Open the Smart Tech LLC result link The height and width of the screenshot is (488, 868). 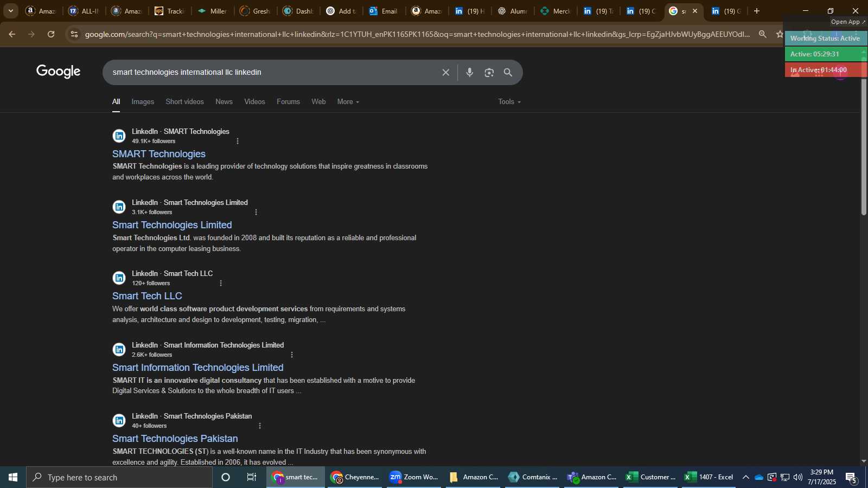pos(147,296)
